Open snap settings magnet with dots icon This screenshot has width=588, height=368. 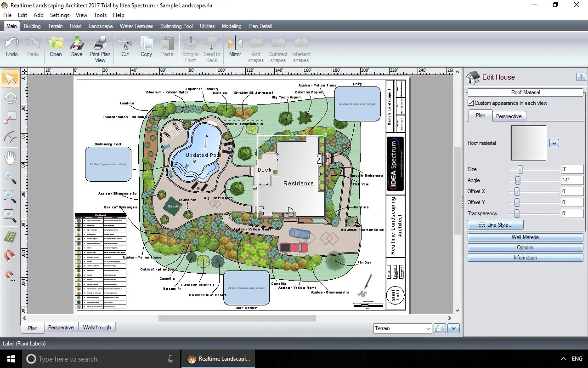coord(10,276)
